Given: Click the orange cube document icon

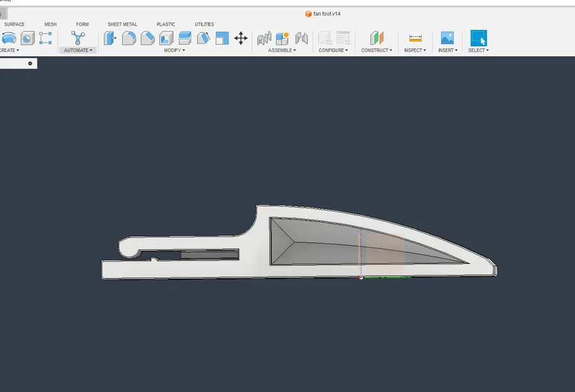Looking at the screenshot, I should pos(308,14).
